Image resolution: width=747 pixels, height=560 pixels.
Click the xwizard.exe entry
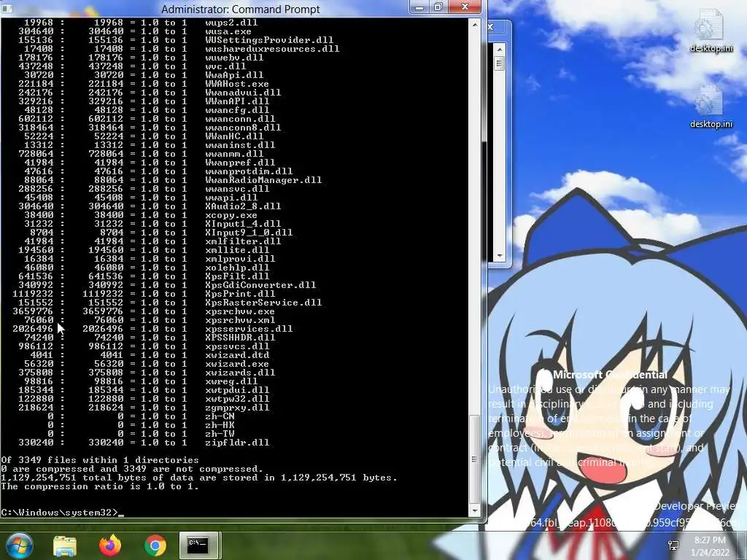(x=237, y=364)
